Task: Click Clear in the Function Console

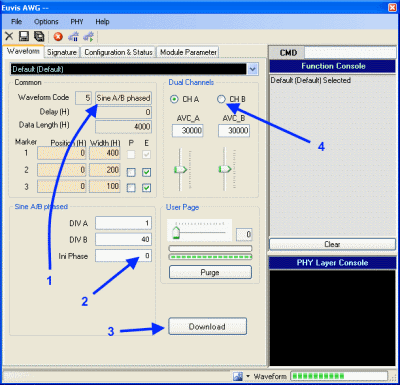Action: pos(332,244)
